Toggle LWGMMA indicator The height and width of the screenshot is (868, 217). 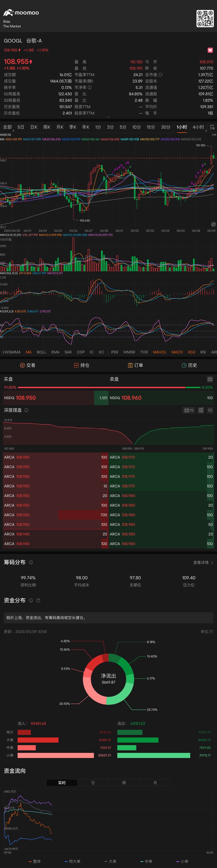(12, 352)
